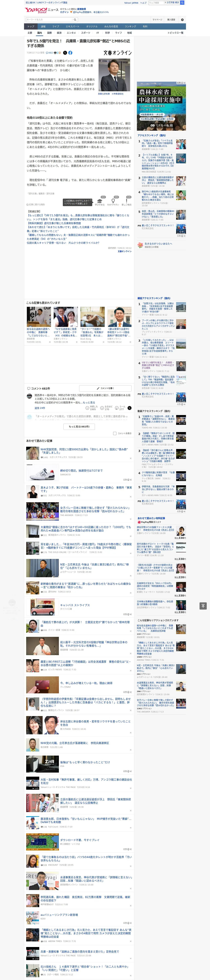The width and height of the screenshot is (210, 980).
Task: Share first comment on X
Action: click(130, 408)
